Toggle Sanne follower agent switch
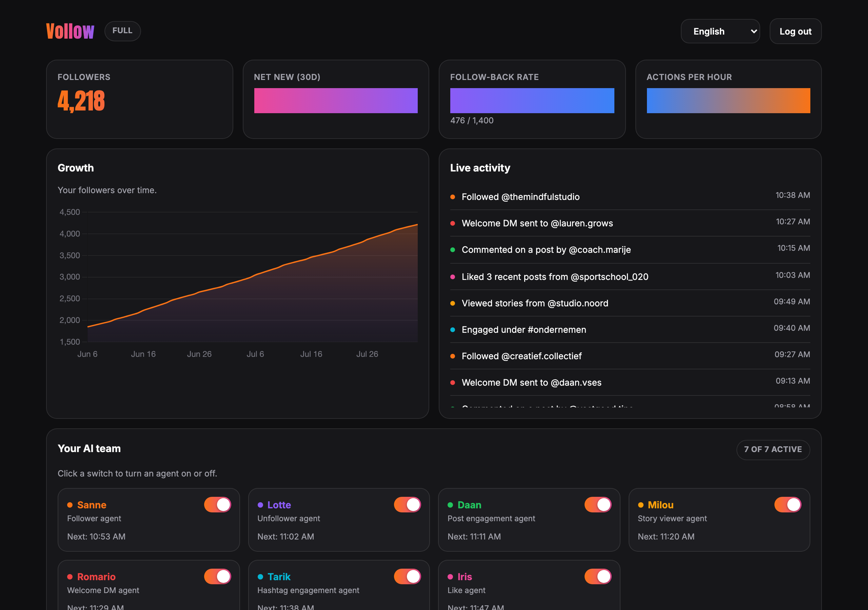 click(x=217, y=505)
